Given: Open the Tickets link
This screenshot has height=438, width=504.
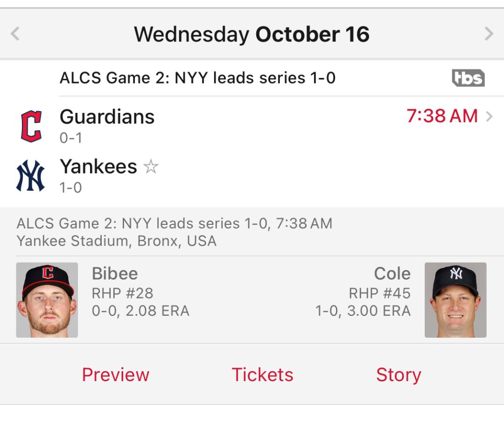Looking at the screenshot, I should pos(262,375).
